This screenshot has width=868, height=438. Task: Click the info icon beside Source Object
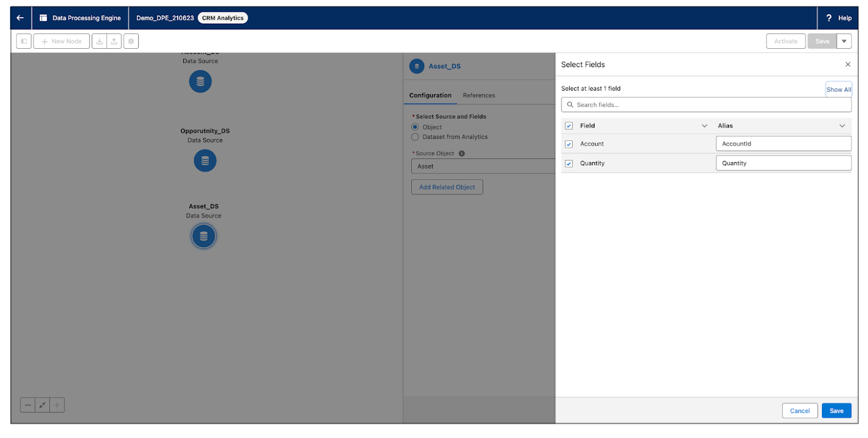[462, 153]
